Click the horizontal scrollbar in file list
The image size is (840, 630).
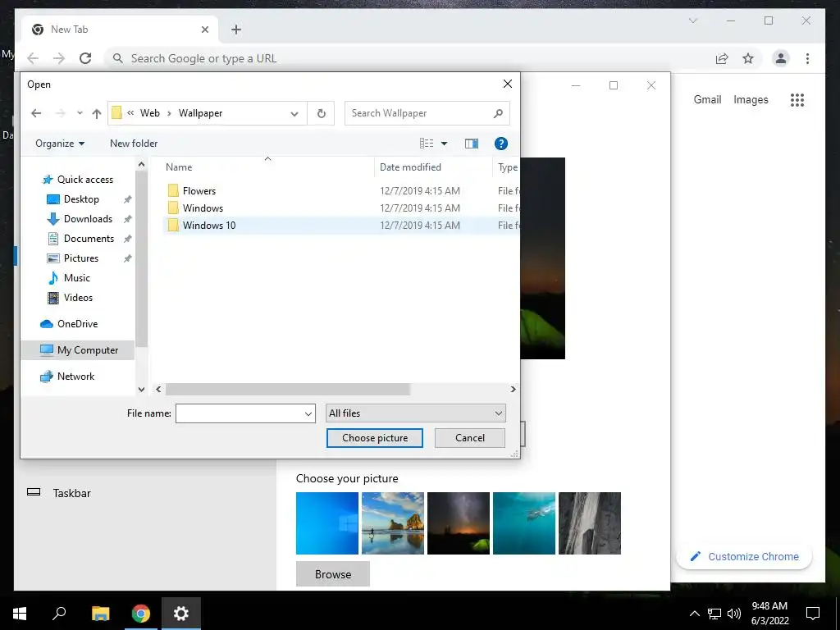288,390
